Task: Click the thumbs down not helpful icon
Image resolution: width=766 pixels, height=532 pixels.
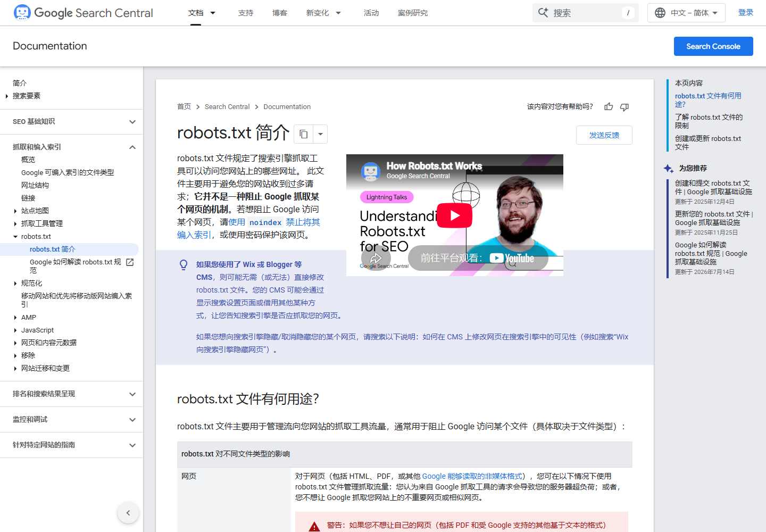Action: (x=625, y=107)
